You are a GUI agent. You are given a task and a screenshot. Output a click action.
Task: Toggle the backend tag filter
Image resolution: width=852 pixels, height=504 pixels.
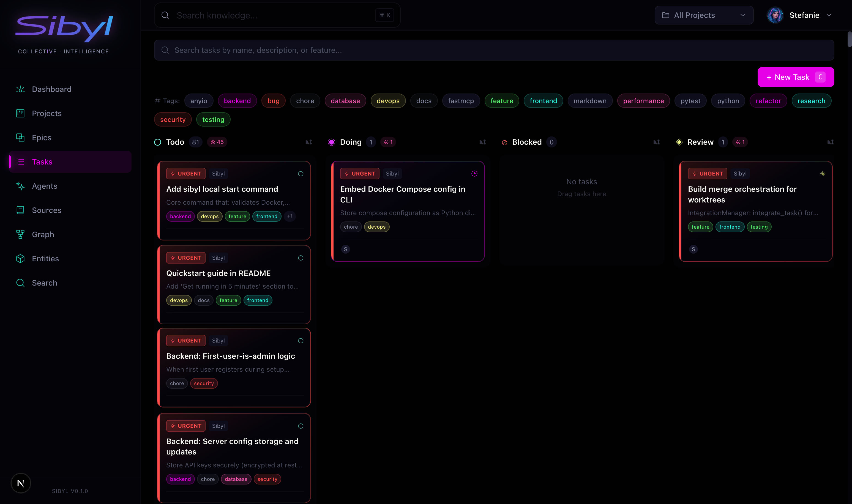click(237, 101)
